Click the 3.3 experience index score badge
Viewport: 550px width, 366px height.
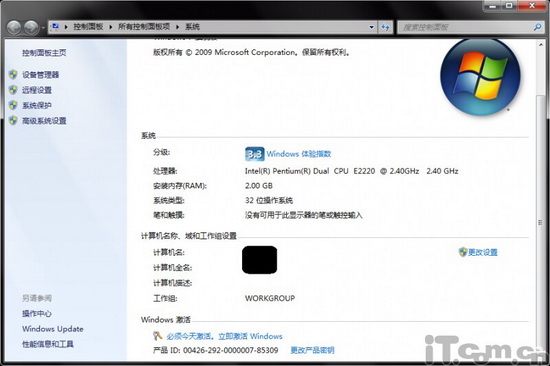click(255, 154)
